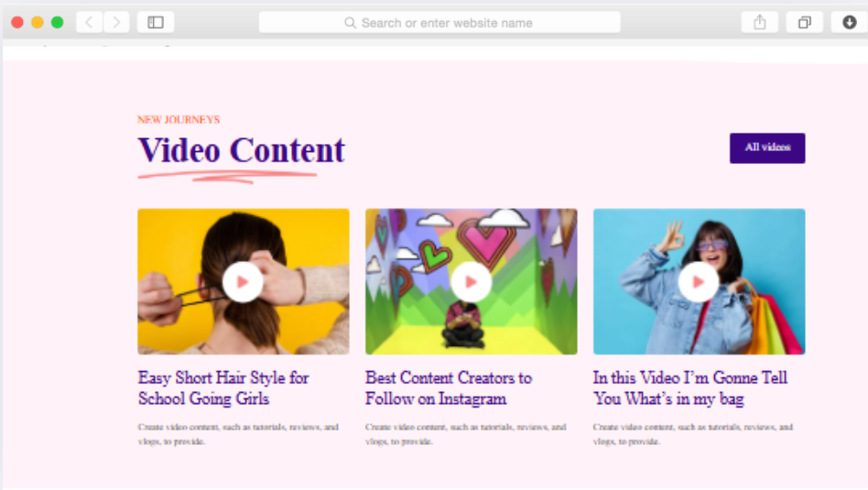Image resolution: width=868 pixels, height=490 pixels.
Task: Play the Easy Short Hair Style video
Action: 243,282
